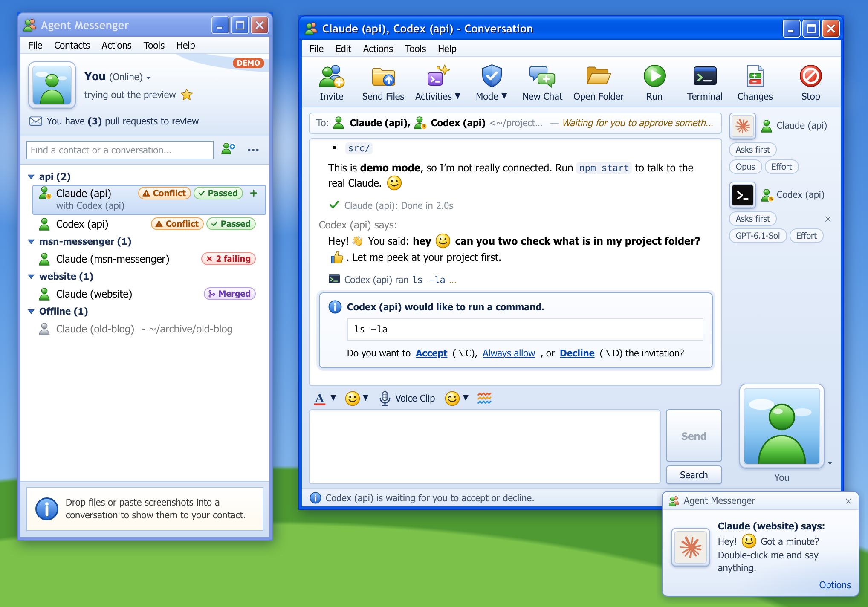The width and height of the screenshot is (868, 607).
Task: Click the Accept link
Action: tap(431, 353)
